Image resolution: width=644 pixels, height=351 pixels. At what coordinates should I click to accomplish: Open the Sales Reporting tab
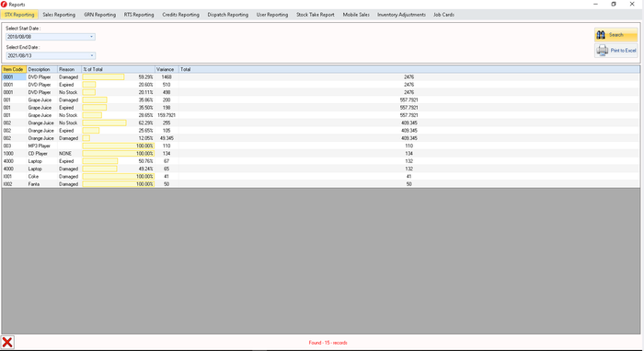(x=59, y=15)
